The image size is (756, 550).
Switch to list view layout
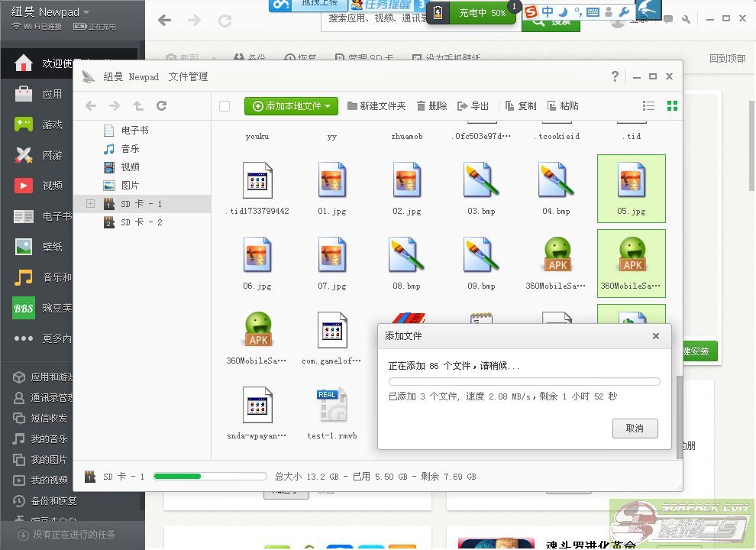pyautogui.click(x=649, y=106)
